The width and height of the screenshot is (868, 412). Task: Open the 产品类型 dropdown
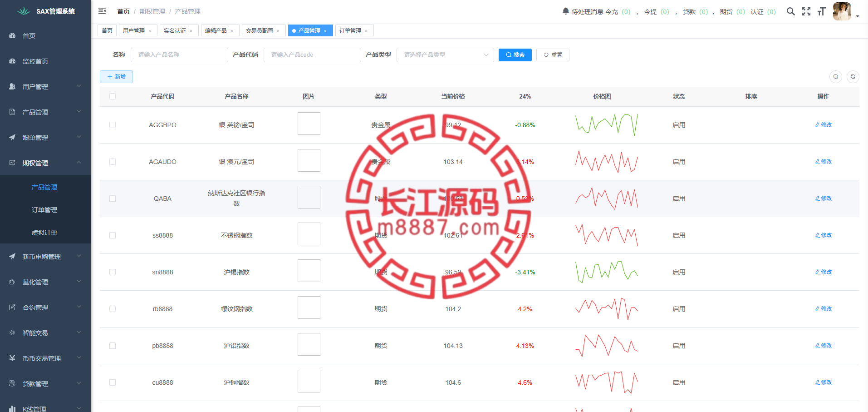445,55
